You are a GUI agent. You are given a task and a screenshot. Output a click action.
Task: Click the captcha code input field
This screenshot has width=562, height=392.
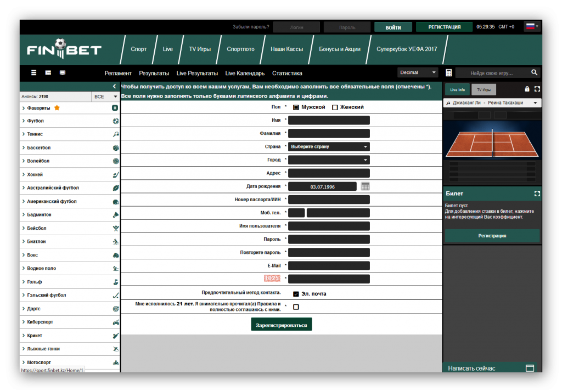tap(329, 279)
